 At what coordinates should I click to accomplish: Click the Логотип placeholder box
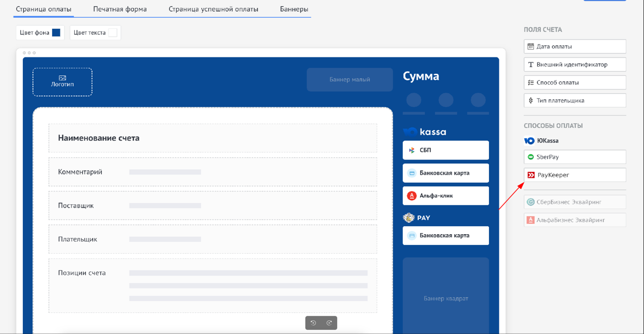(62, 82)
